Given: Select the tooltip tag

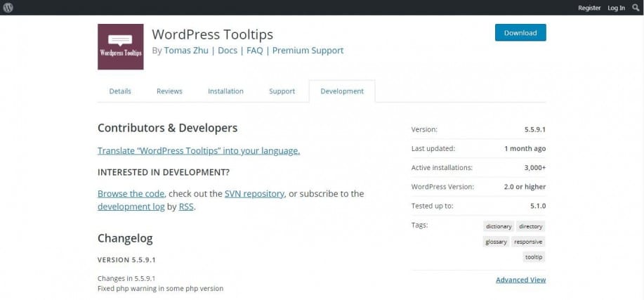Looking at the screenshot, I should (534, 257).
